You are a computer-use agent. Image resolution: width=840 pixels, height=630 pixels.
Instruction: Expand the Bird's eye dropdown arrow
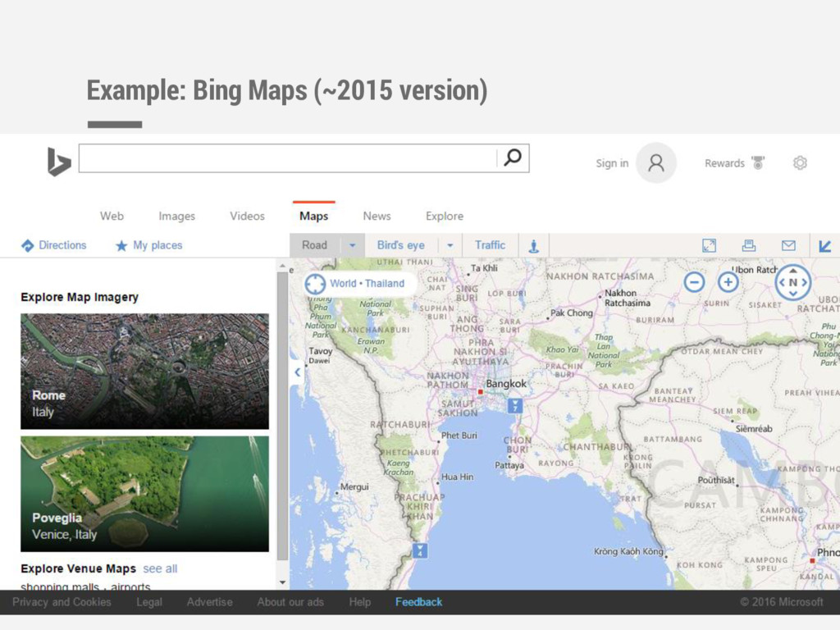point(450,245)
